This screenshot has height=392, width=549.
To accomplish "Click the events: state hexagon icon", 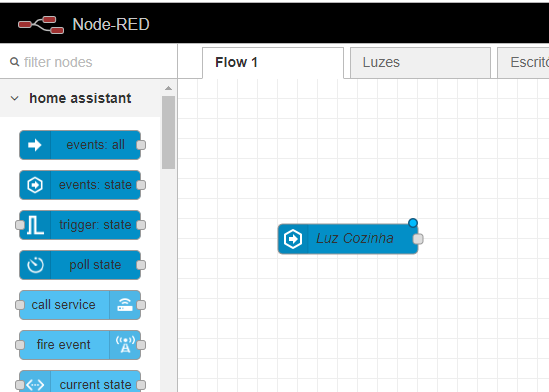I will pos(35,185).
